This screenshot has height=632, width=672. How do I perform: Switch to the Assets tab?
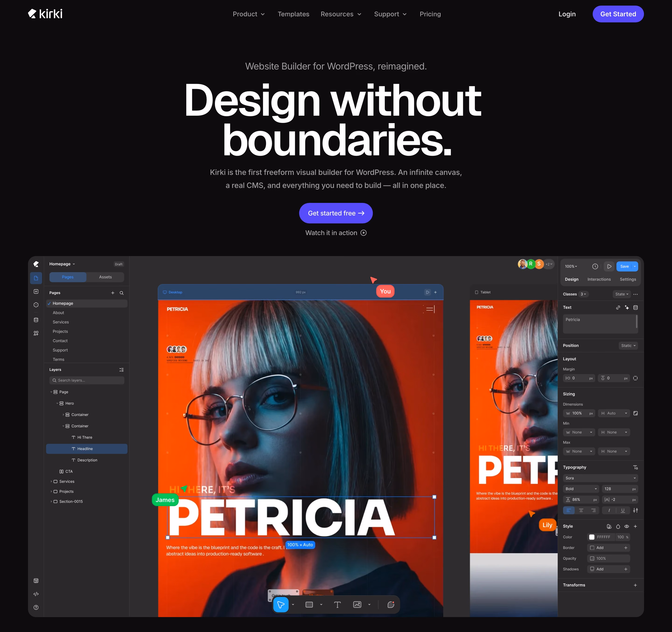tap(105, 277)
